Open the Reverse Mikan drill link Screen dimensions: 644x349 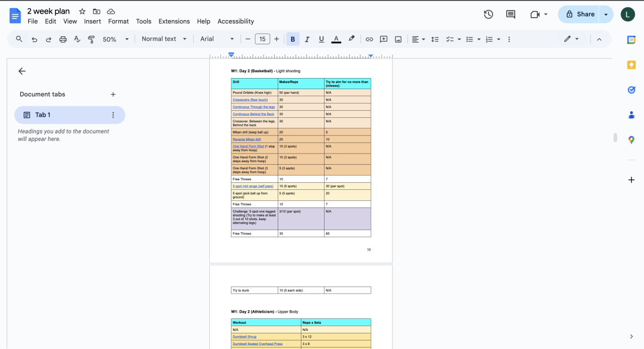pyautogui.click(x=247, y=139)
